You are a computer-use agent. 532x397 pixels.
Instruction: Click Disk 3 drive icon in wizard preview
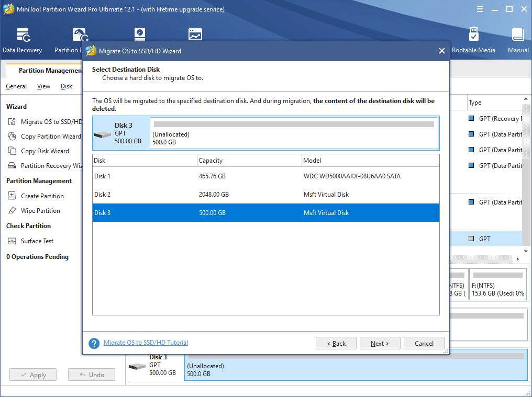click(103, 134)
